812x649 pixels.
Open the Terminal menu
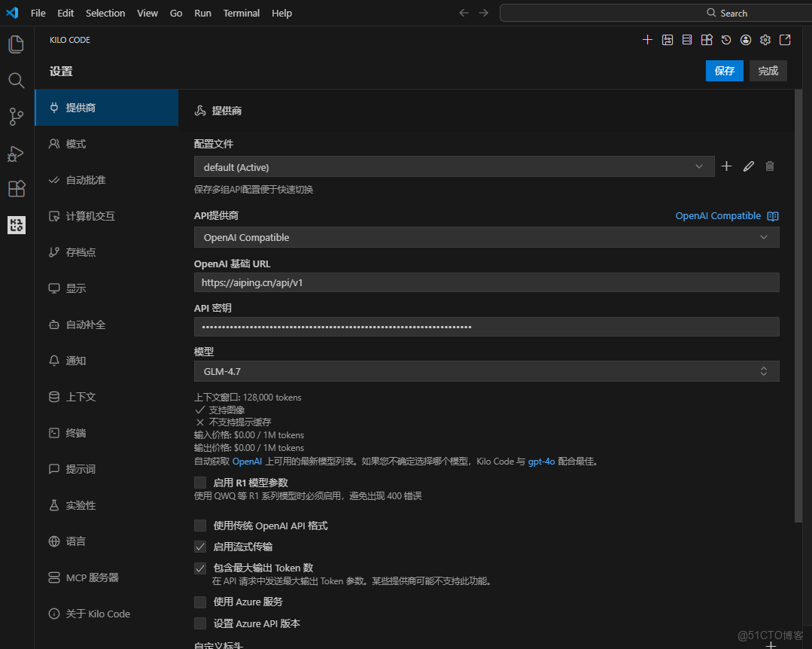[241, 13]
